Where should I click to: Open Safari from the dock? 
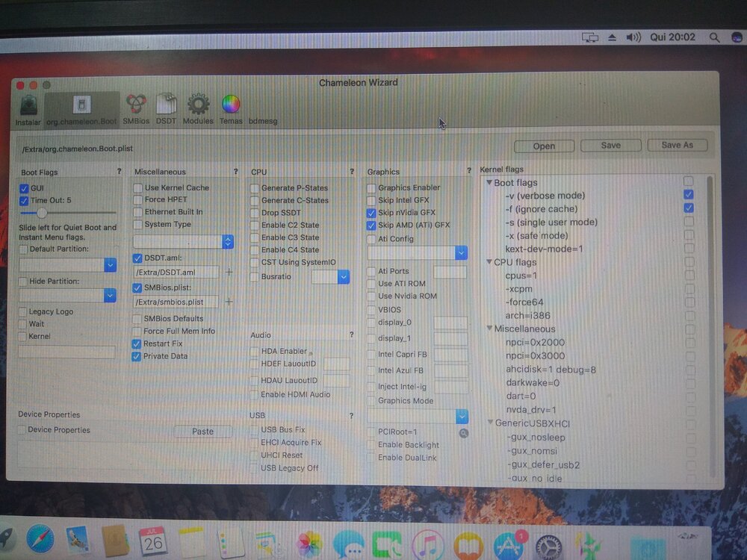(x=40, y=540)
